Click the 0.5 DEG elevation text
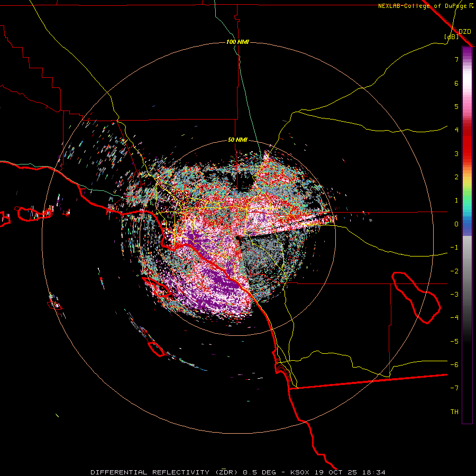The width and height of the screenshot is (476, 476). (260, 472)
